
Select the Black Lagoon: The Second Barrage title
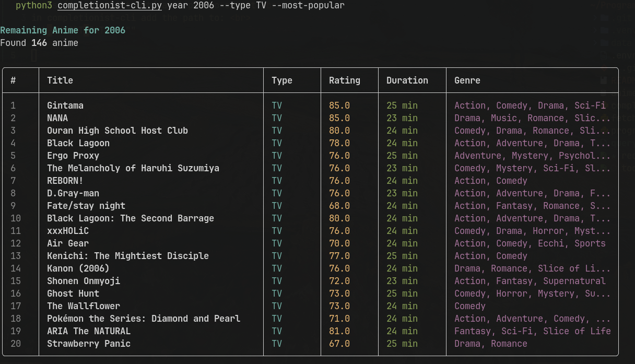coord(131,218)
